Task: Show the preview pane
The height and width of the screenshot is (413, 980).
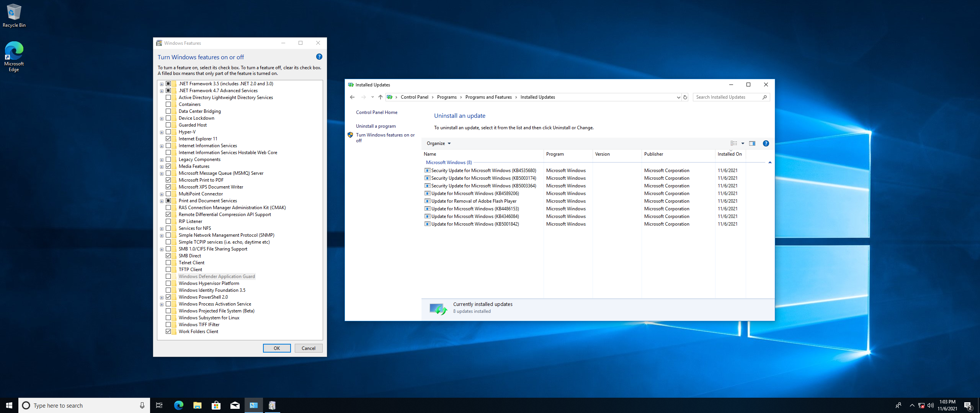Action: (752, 143)
